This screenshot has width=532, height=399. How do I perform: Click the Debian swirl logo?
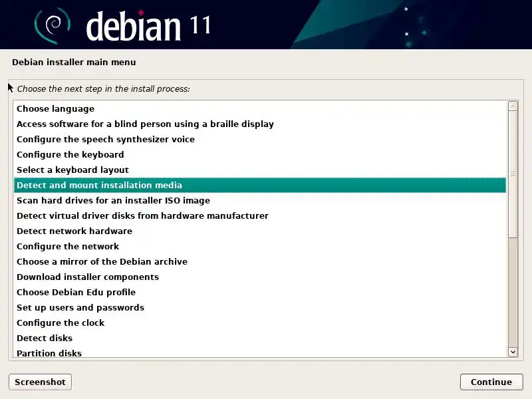[x=53, y=25]
